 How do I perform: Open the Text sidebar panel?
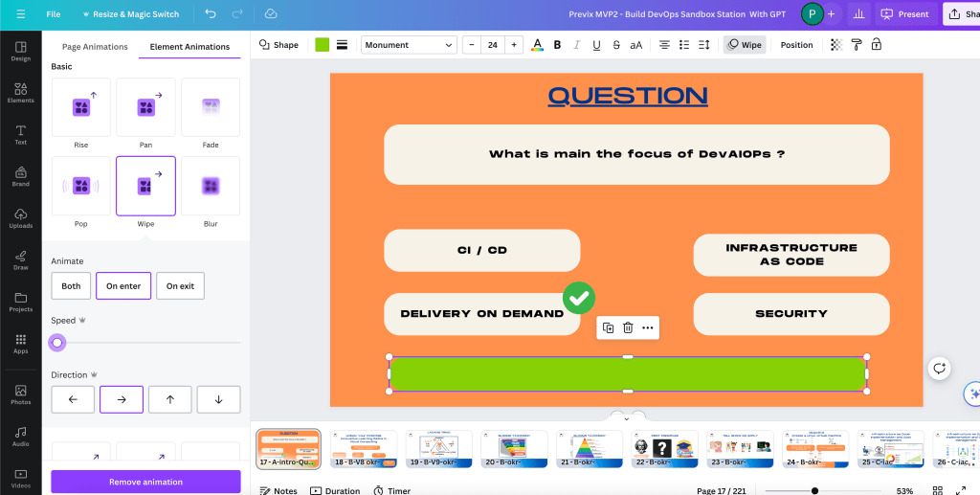click(21, 134)
